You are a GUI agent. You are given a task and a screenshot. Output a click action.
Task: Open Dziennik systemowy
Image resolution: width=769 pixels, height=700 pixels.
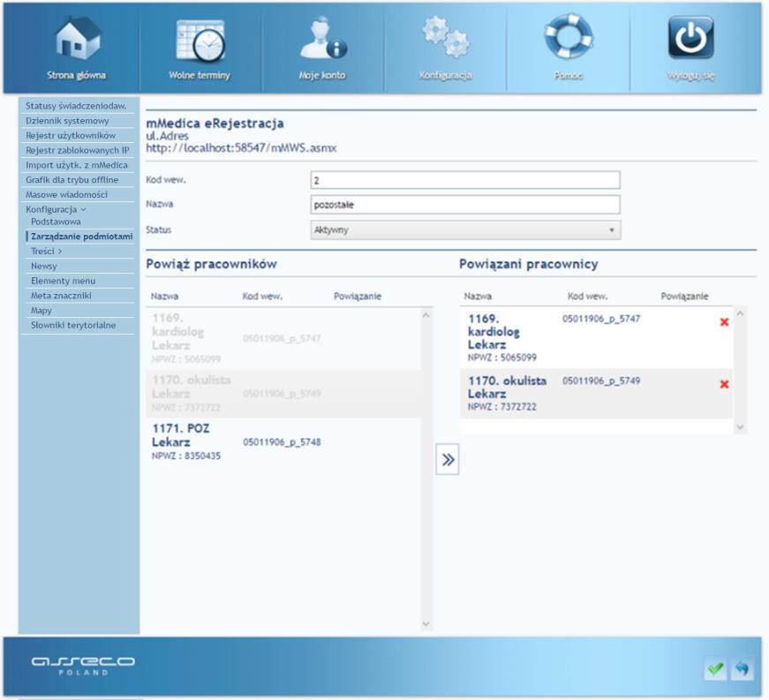point(67,121)
